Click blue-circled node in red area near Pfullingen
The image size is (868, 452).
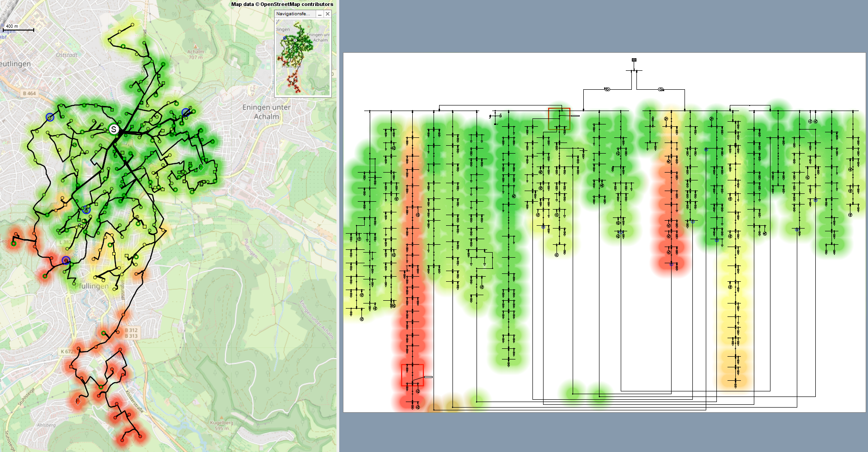click(x=66, y=260)
